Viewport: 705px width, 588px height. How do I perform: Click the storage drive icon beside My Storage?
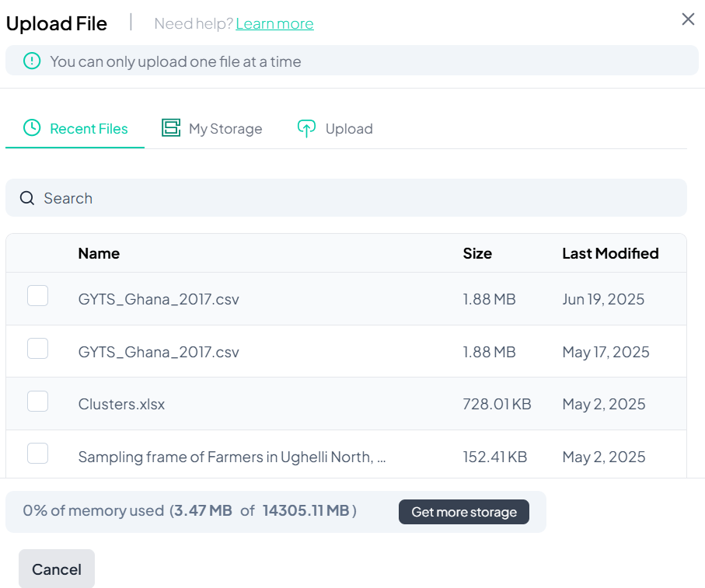coord(171,128)
